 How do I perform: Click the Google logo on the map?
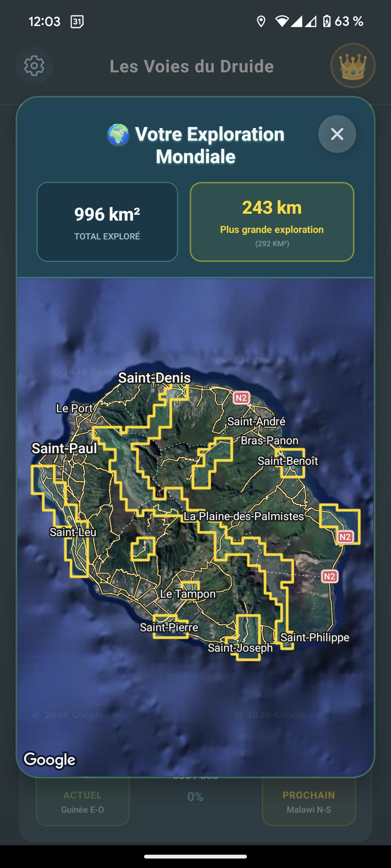pyautogui.click(x=50, y=760)
